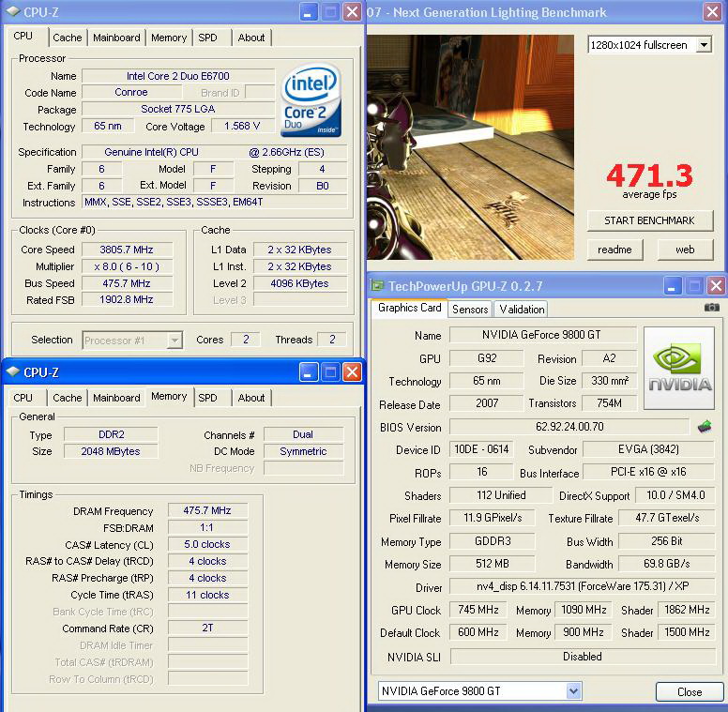This screenshot has height=712, width=728.
Task: Click the Bus Speed 475.7 MHz value
Action: coord(127,283)
